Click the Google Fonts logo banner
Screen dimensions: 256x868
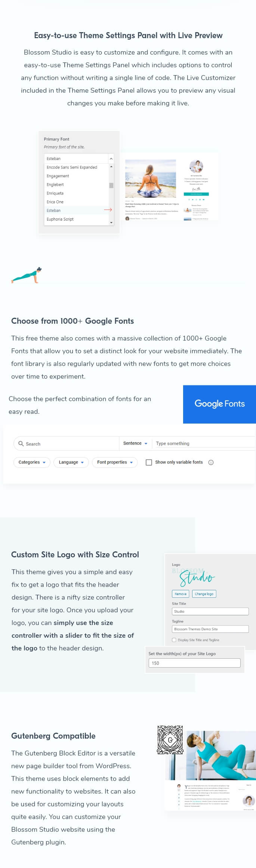219,404
